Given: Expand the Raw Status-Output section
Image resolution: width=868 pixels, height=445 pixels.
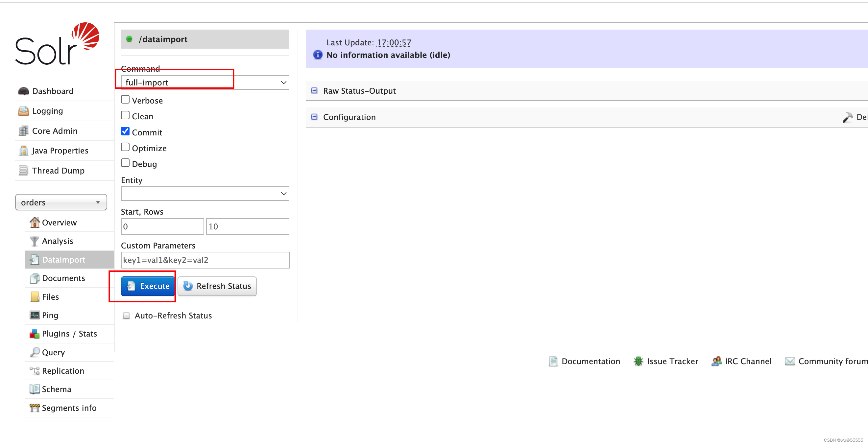Looking at the screenshot, I should coord(359,91).
